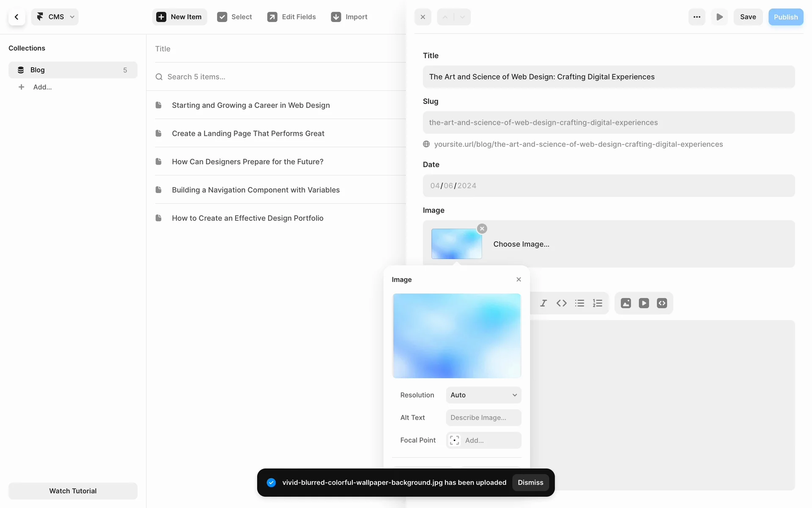Screen dimensions: 812x508
Task: Click the Alt Text describe image field
Action: point(483,417)
